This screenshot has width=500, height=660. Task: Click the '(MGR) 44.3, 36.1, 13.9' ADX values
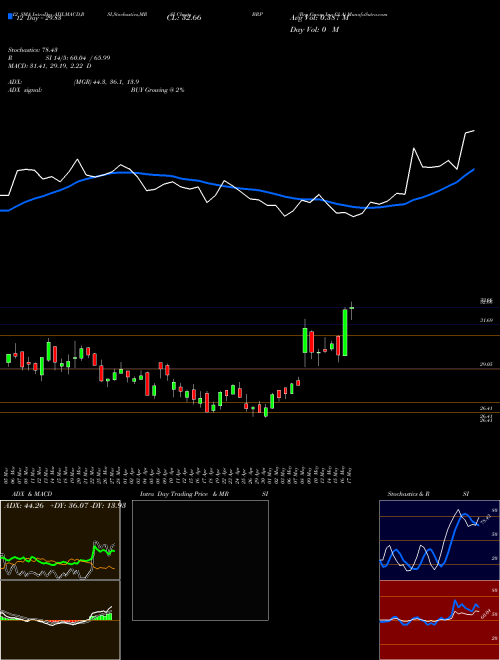click(x=106, y=82)
